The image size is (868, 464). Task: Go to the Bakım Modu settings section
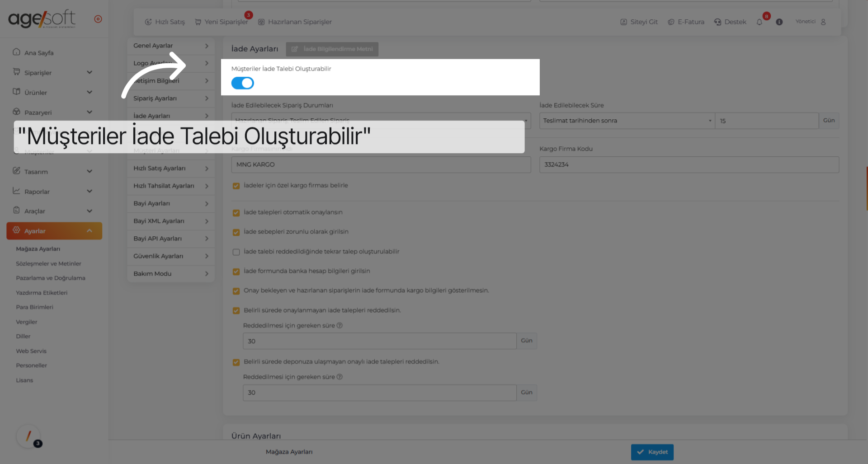[170, 273]
